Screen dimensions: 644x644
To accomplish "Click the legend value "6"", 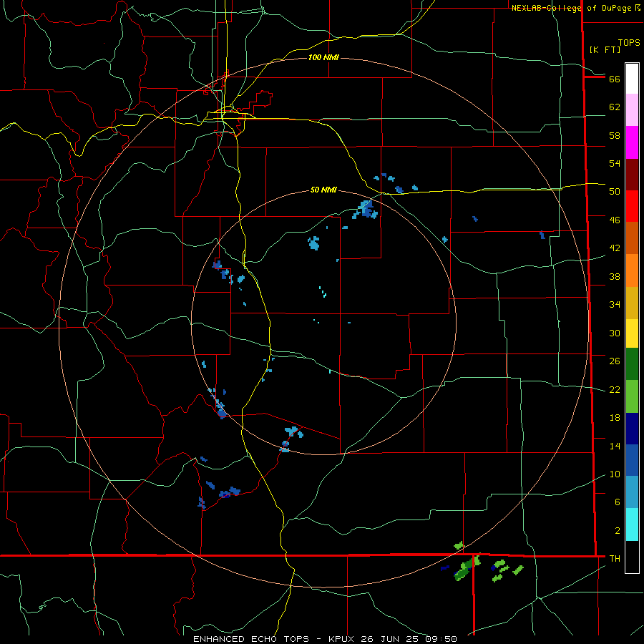I will (x=618, y=502).
